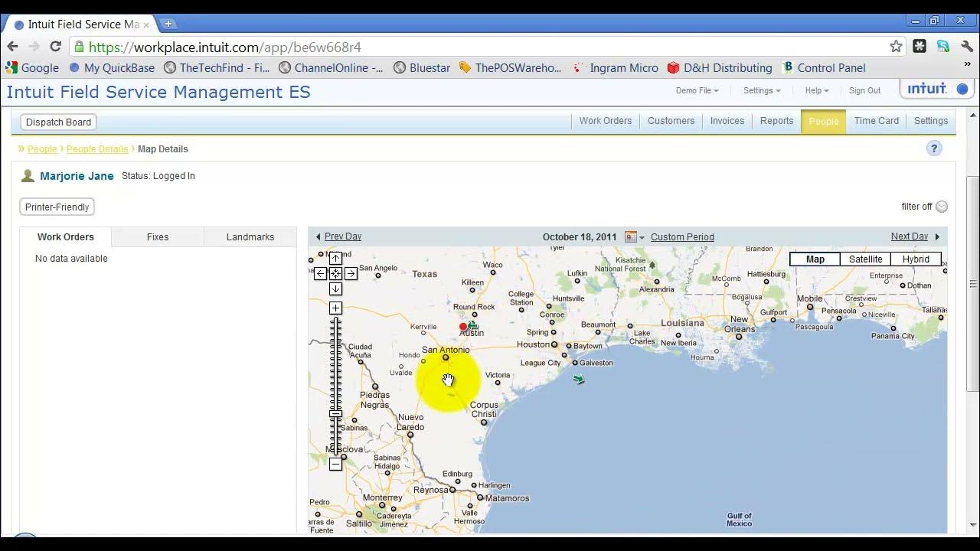Open the calendar date picker icon
Image resolution: width=980 pixels, height=551 pixels.
click(630, 237)
